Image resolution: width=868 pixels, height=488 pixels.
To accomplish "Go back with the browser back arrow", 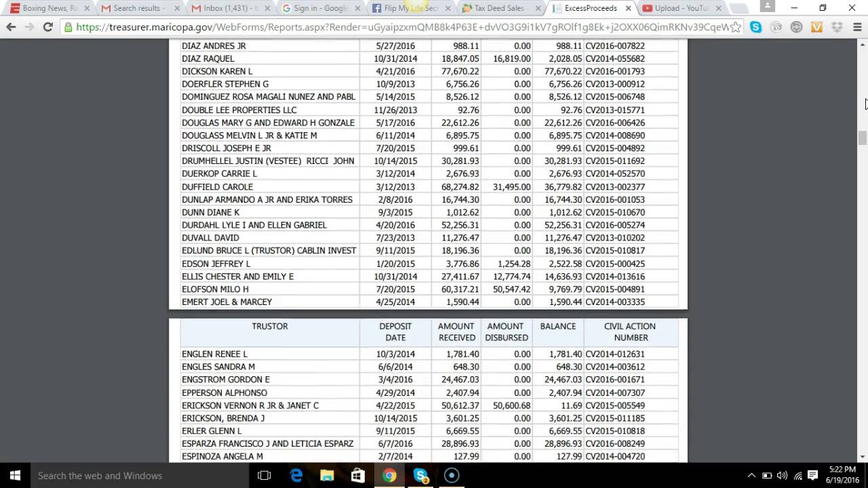I will pyautogui.click(x=11, y=27).
